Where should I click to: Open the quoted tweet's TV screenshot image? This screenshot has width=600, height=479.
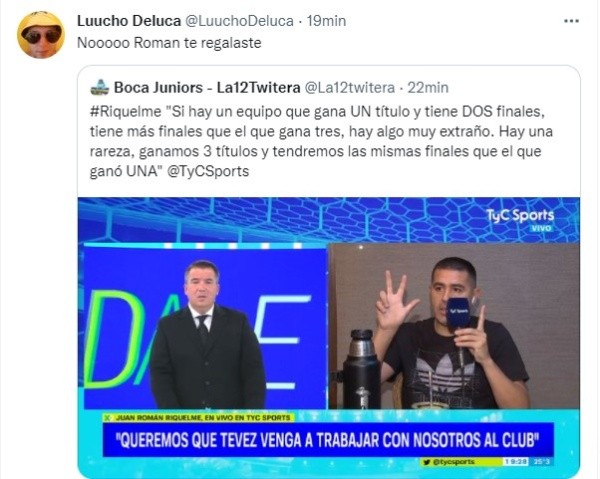329,337
